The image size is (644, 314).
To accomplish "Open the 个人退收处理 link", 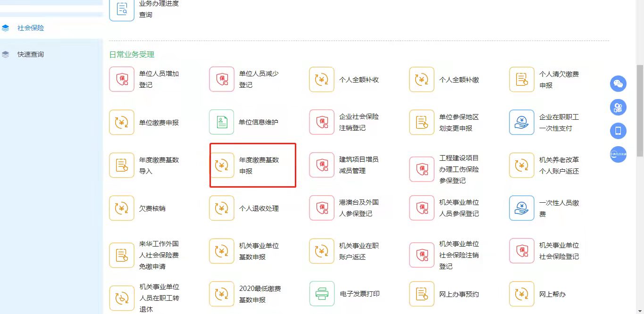I will click(x=259, y=208).
